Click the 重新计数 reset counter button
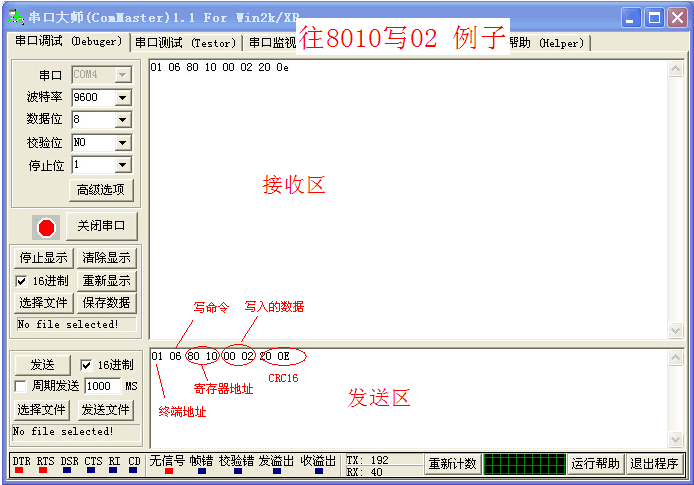694x485 pixels. coord(451,464)
